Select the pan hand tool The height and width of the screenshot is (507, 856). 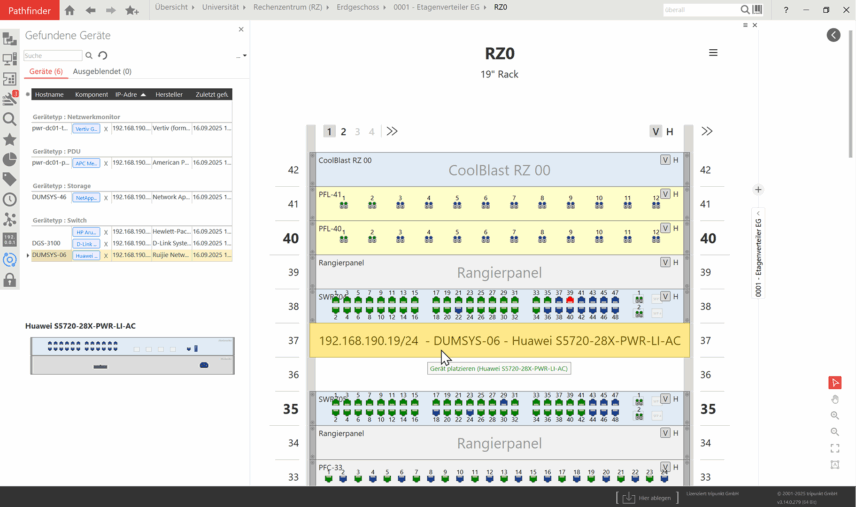pos(835,399)
